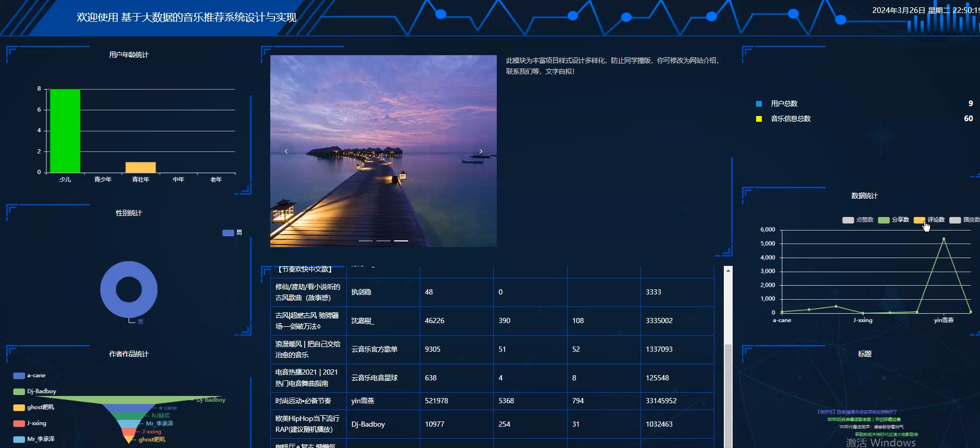Image resolution: width=980 pixels, height=448 pixels.
Task: Click the table value 1337093
Action: (x=659, y=349)
